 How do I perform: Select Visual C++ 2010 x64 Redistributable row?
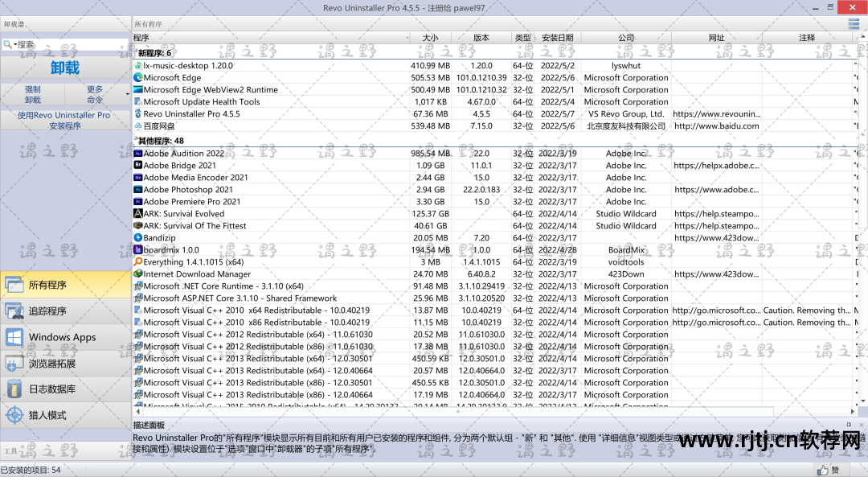pyautogui.click(x=495, y=310)
